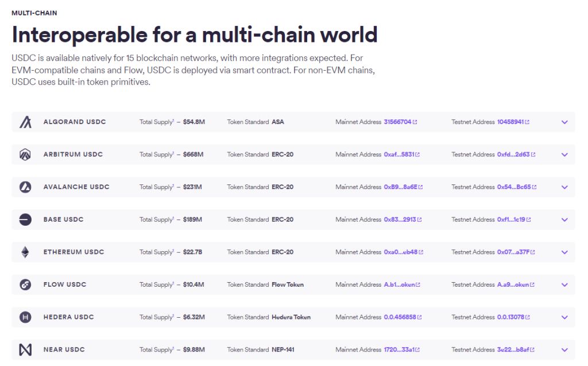Expand the Base USDC row chevron
588x366 pixels.
coord(564,219)
